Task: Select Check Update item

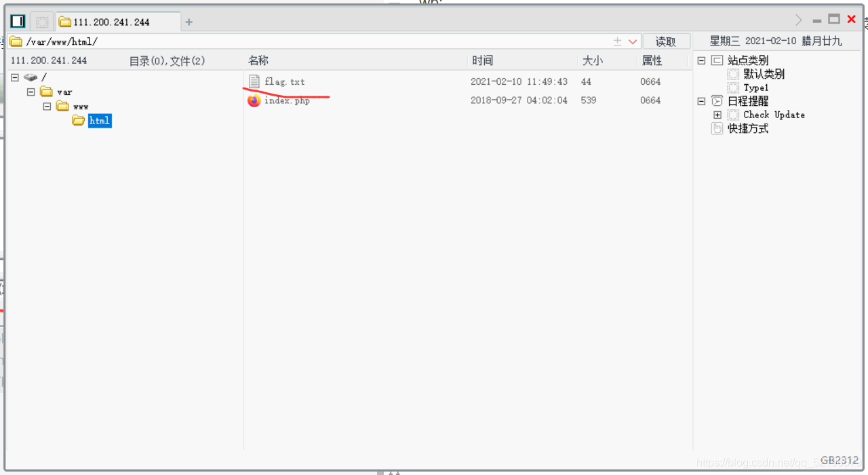Action: point(774,115)
